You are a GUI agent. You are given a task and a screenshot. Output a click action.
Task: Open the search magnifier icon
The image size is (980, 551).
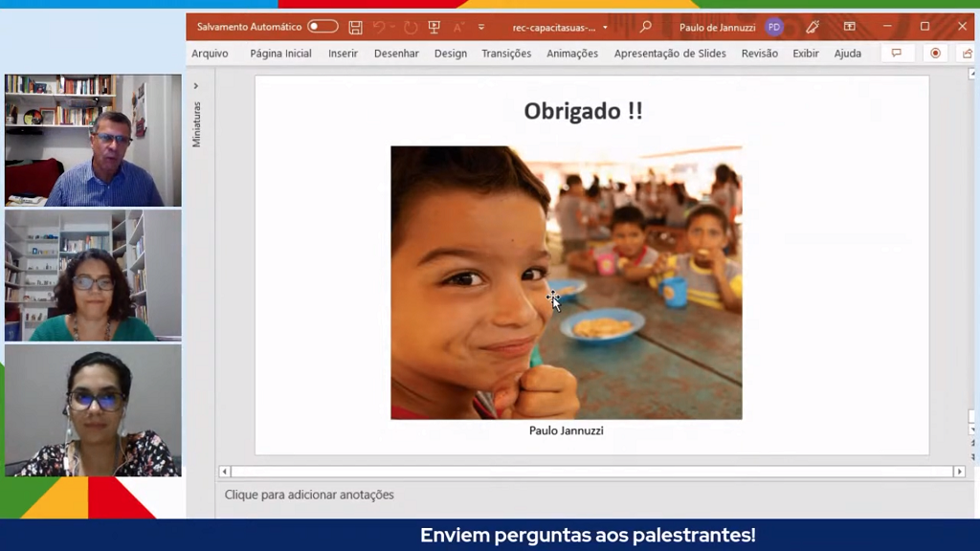point(645,28)
